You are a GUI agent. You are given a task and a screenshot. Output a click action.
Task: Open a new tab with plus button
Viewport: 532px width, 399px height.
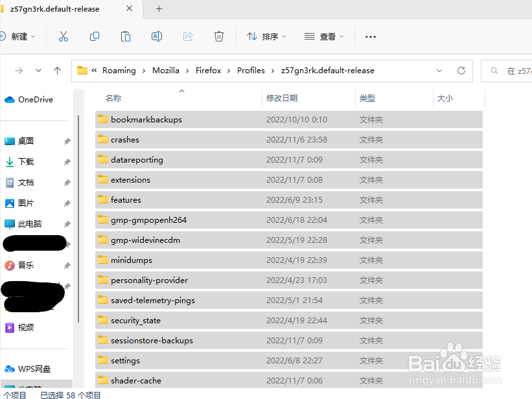tap(159, 9)
